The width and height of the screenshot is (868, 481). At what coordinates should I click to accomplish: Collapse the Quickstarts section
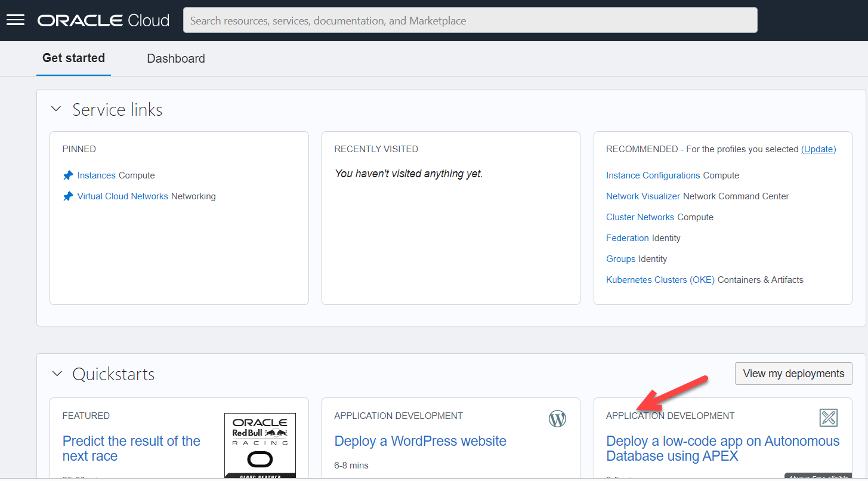[x=57, y=374]
